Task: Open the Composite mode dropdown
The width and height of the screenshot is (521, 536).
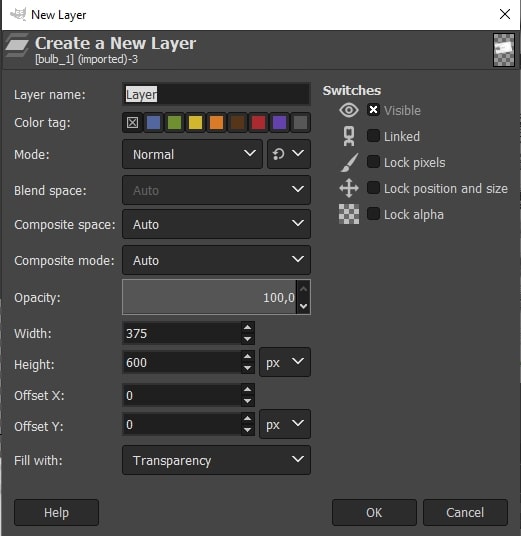Action: (216, 260)
